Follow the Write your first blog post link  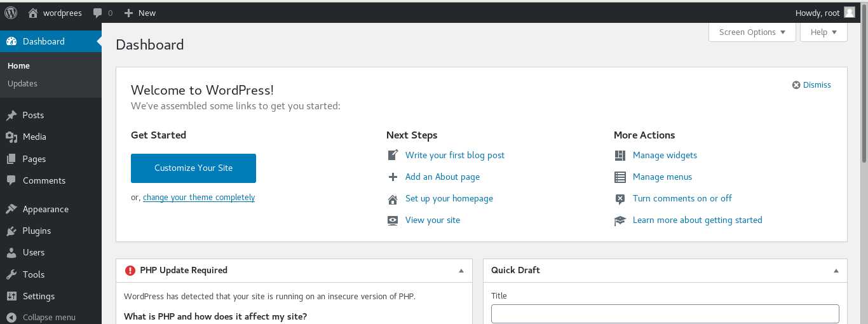coord(455,155)
